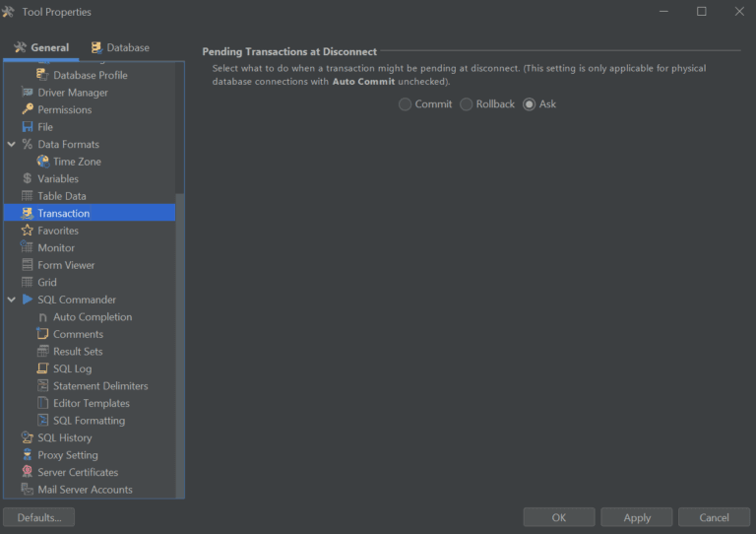Click the Variables dollar icon
Image resolution: width=756 pixels, height=534 pixels.
click(28, 178)
